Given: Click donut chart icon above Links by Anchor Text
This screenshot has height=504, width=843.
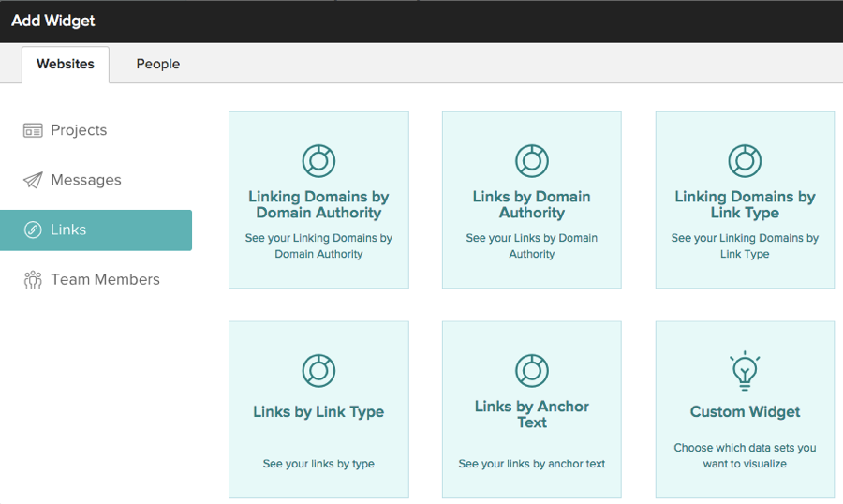Looking at the screenshot, I should 532,371.
